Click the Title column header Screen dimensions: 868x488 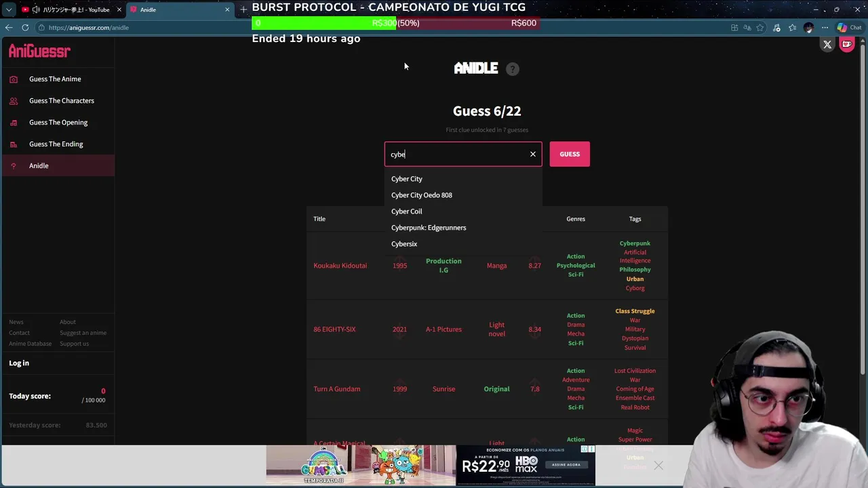[319, 219]
